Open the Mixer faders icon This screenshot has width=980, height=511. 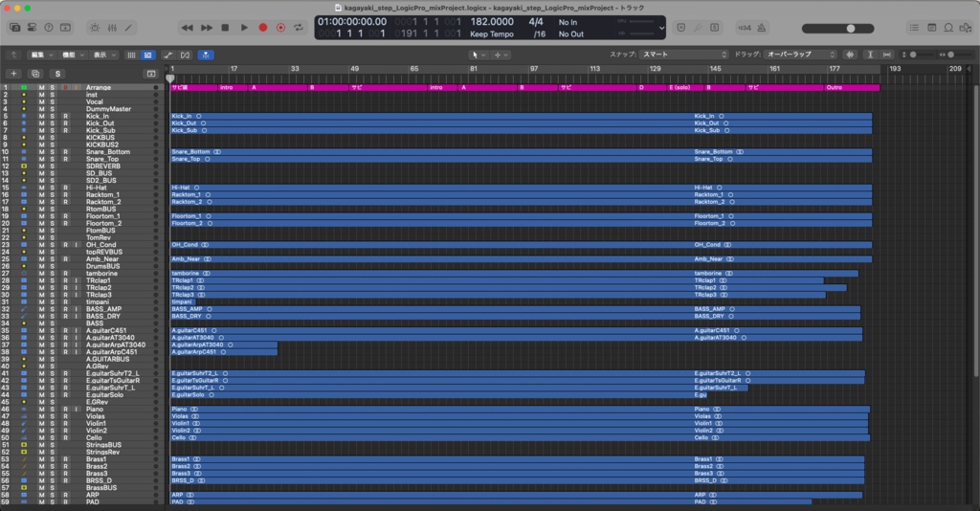pos(112,28)
